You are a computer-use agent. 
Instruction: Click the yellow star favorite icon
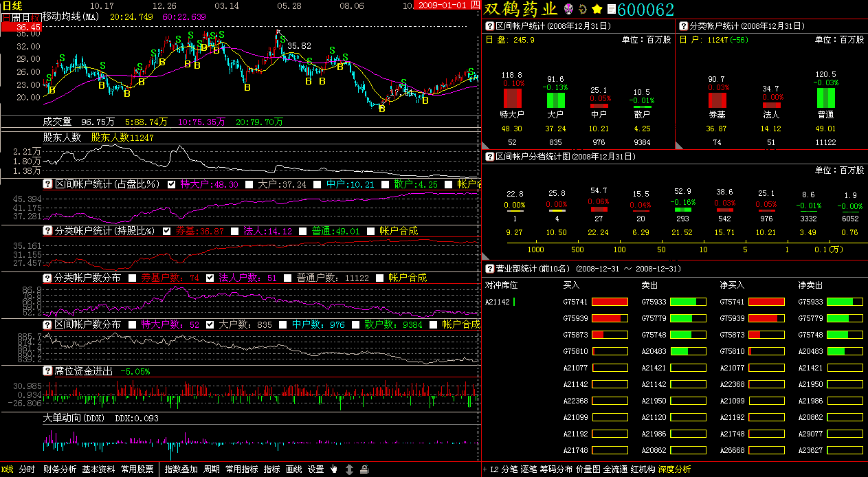tap(597, 9)
